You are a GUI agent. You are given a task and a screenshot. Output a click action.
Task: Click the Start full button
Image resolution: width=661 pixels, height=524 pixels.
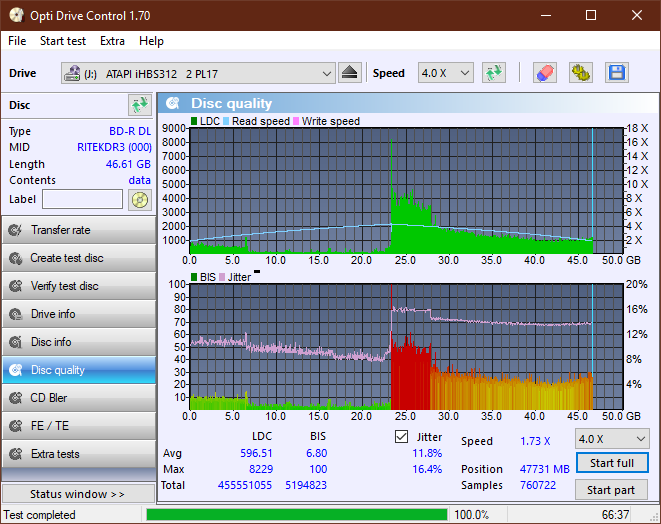(x=611, y=464)
